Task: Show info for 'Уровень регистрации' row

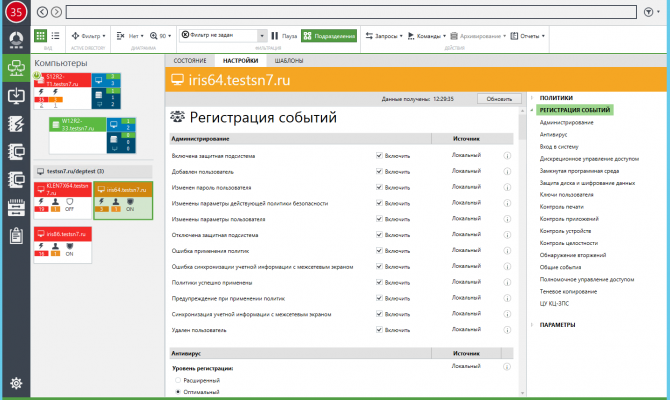Action: coord(507,367)
